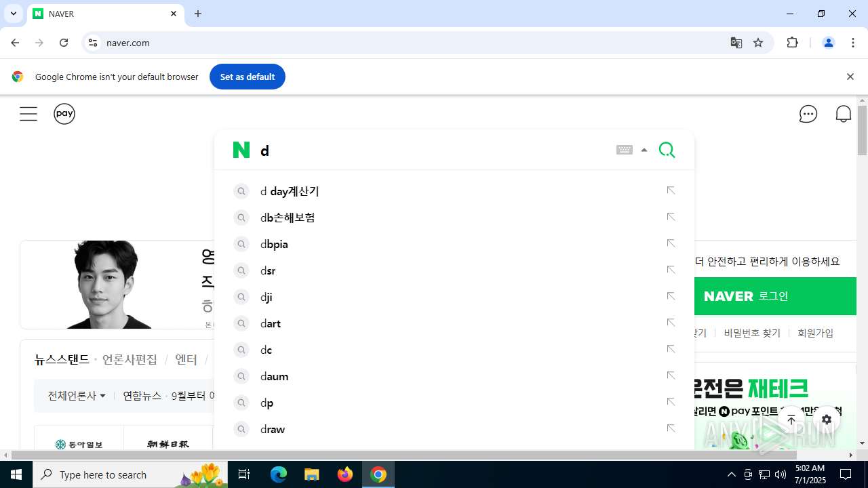Click the green Naver N logo in the search box
The image size is (868, 488).
coord(241,150)
